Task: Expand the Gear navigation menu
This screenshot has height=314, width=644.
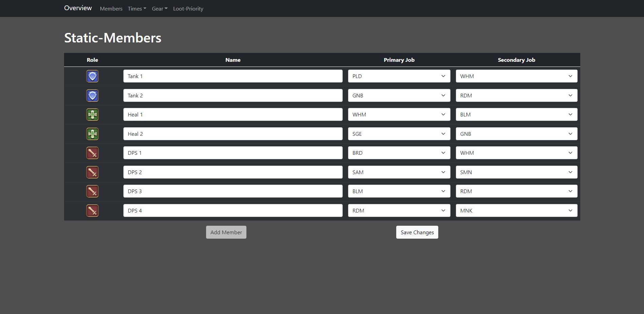Action: (160, 9)
